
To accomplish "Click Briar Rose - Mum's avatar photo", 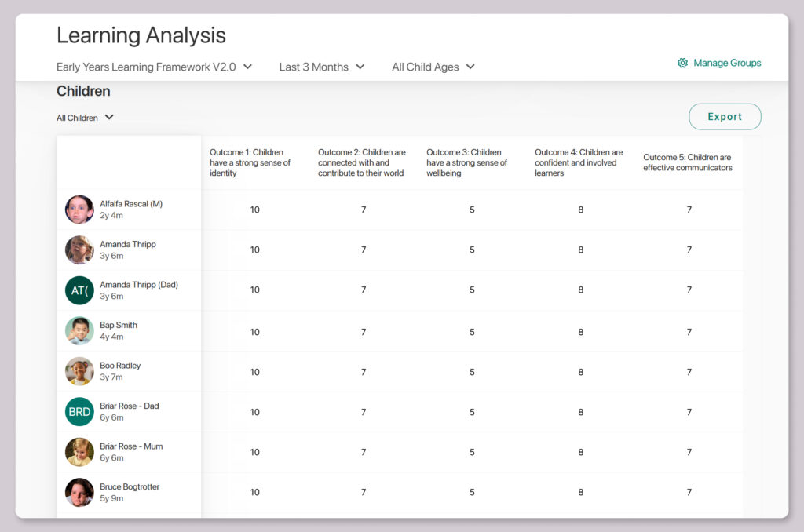I will pyautogui.click(x=79, y=452).
